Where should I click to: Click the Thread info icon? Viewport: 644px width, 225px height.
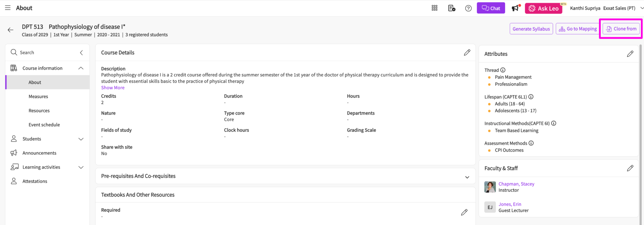coord(503,70)
